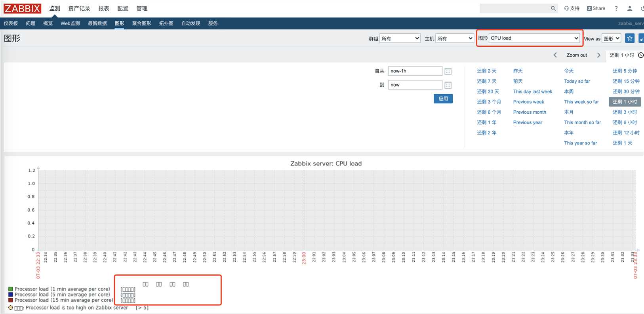Click the Zoom out button

click(577, 55)
